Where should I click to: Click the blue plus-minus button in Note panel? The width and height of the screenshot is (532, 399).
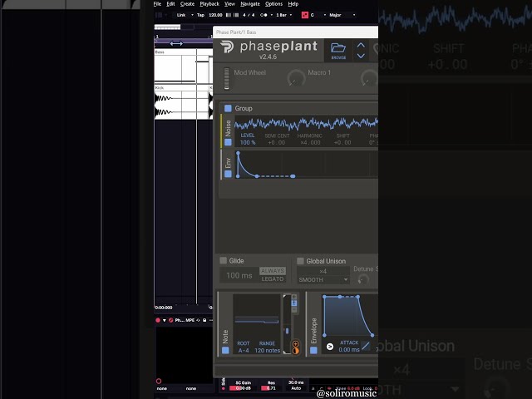[x=293, y=303]
